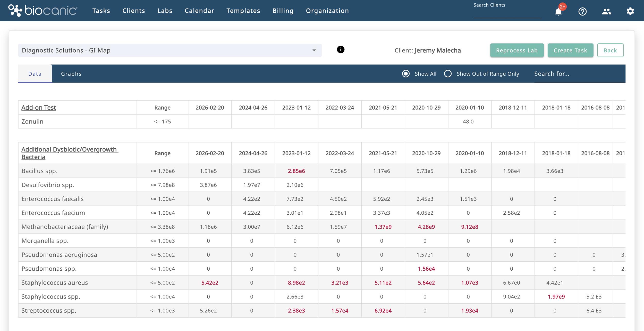Image resolution: width=644 pixels, height=331 pixels.
Task: Click the Pseudomonas spp. row label
Action: tap(49, 269)
